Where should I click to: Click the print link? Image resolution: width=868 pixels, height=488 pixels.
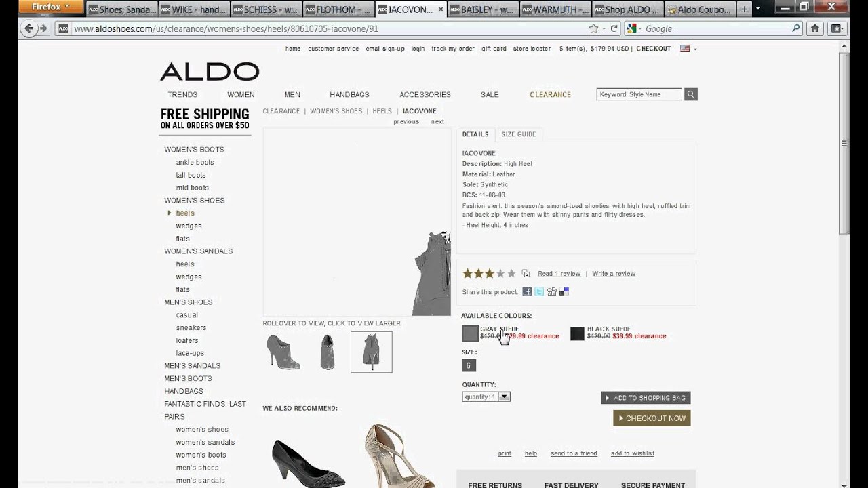pyautogui.click(x=505, y=453)
